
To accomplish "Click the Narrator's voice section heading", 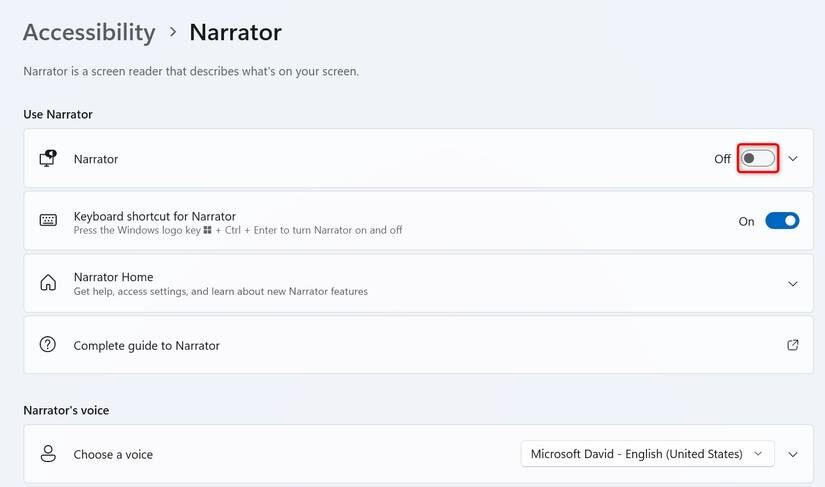I will tap(66, 410).
